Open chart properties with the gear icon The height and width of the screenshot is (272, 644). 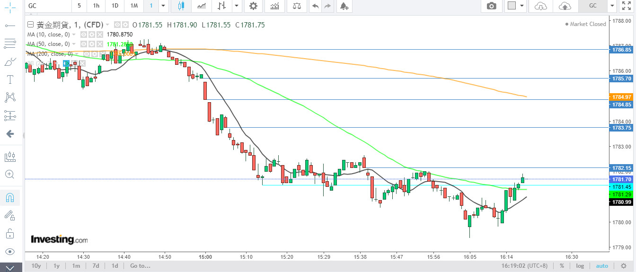253,6
